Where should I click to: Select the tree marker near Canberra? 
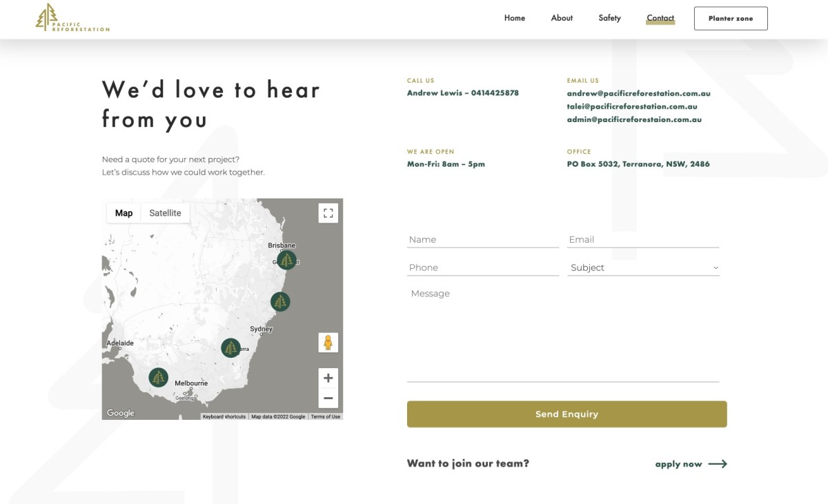tap(230, 348)
